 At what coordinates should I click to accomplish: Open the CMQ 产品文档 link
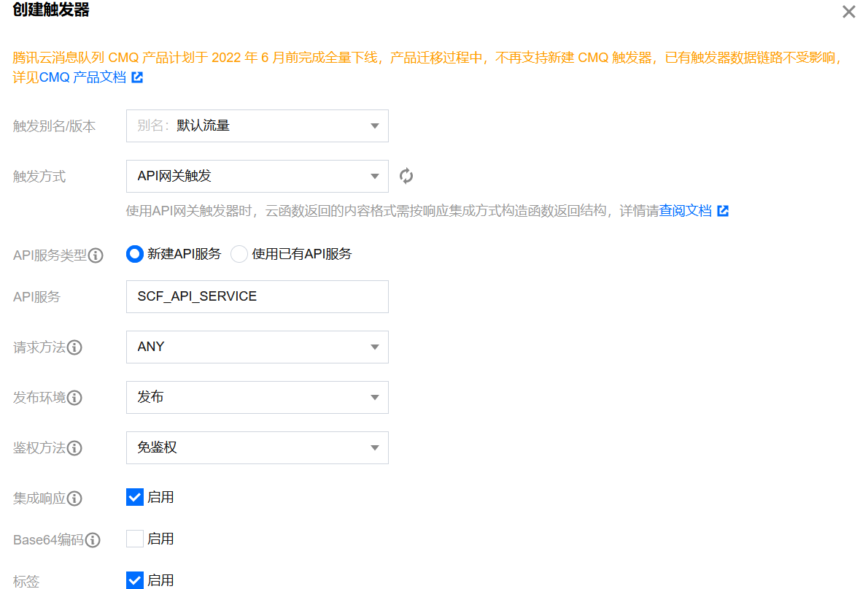pos(82,77)
